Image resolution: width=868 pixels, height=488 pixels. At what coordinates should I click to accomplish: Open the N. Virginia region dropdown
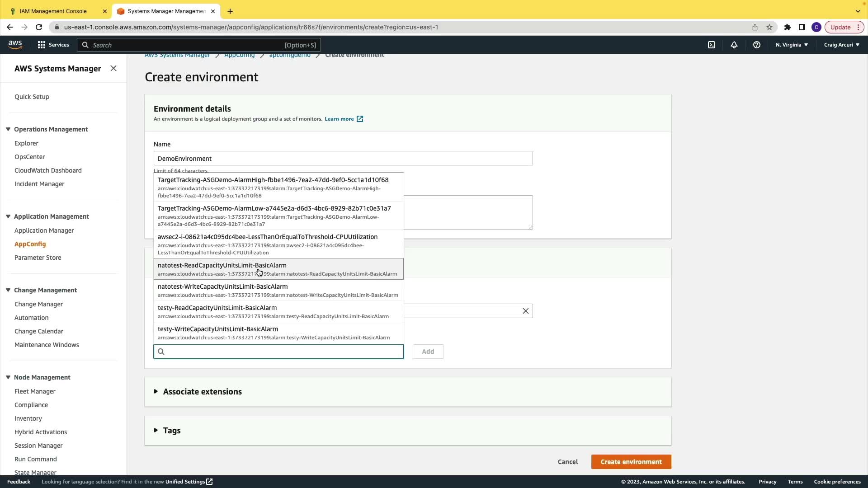(792, 45)
